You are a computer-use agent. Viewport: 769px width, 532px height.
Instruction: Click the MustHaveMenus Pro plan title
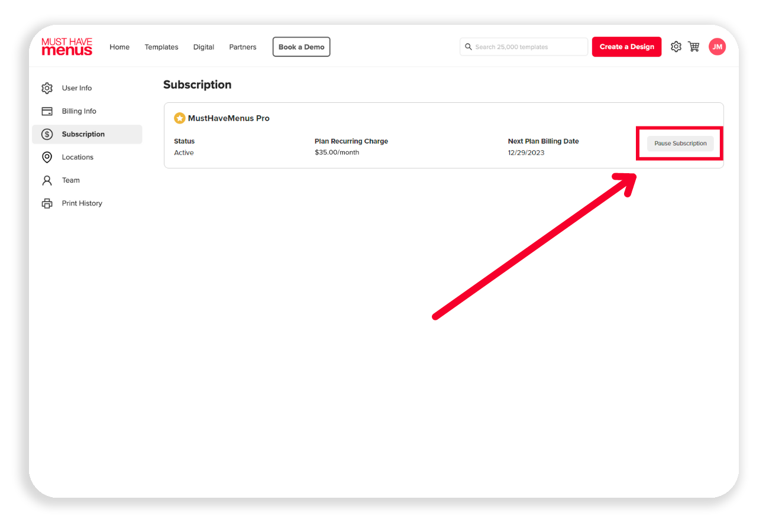(229, 118)
